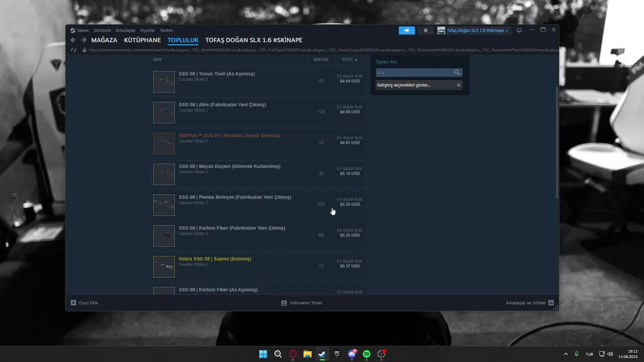Sort listings by FİYAT column
Image resolution: width=644 pixels, height=362 pixels.
pos(350,59)
